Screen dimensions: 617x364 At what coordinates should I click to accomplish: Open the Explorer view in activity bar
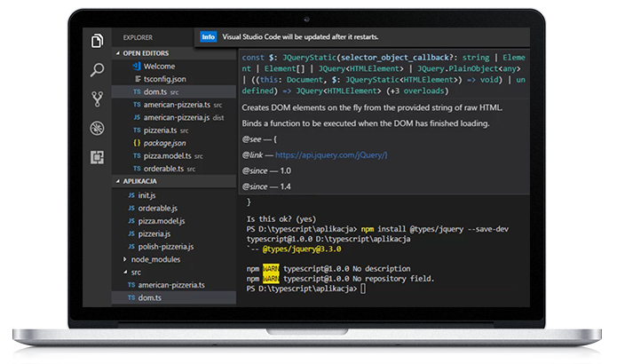point(97,41)
